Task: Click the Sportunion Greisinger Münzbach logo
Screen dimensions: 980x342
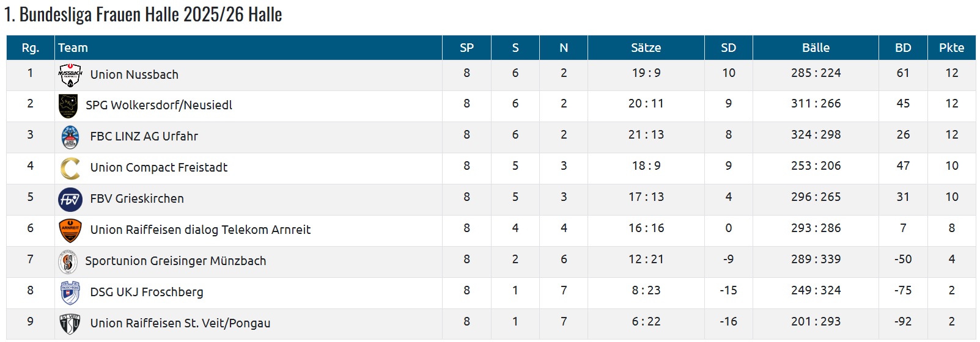Action: point(68,261)
